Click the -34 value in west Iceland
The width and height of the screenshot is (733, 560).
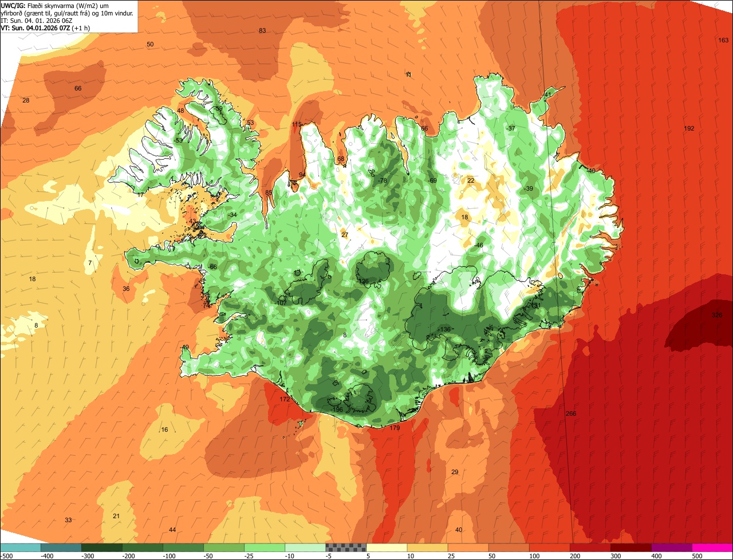point(231,215)
